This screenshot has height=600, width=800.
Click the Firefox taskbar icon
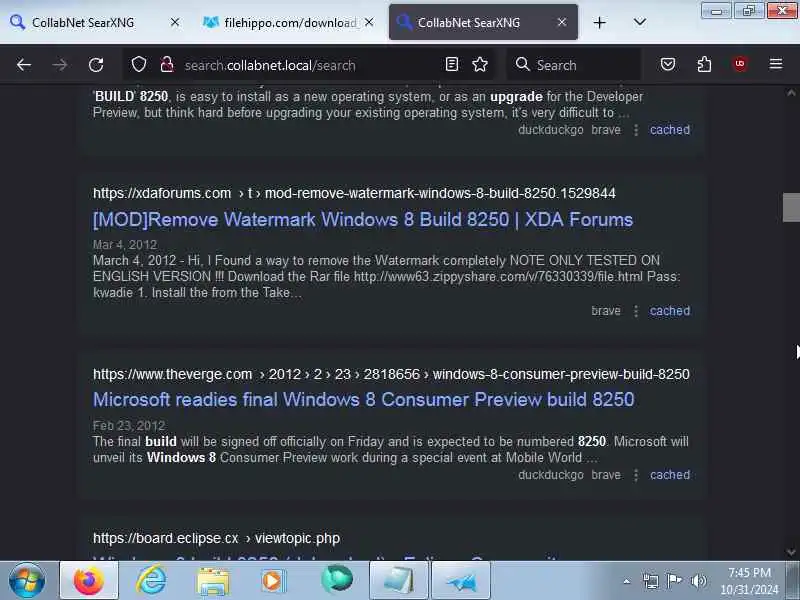click(x=89, y=580)
